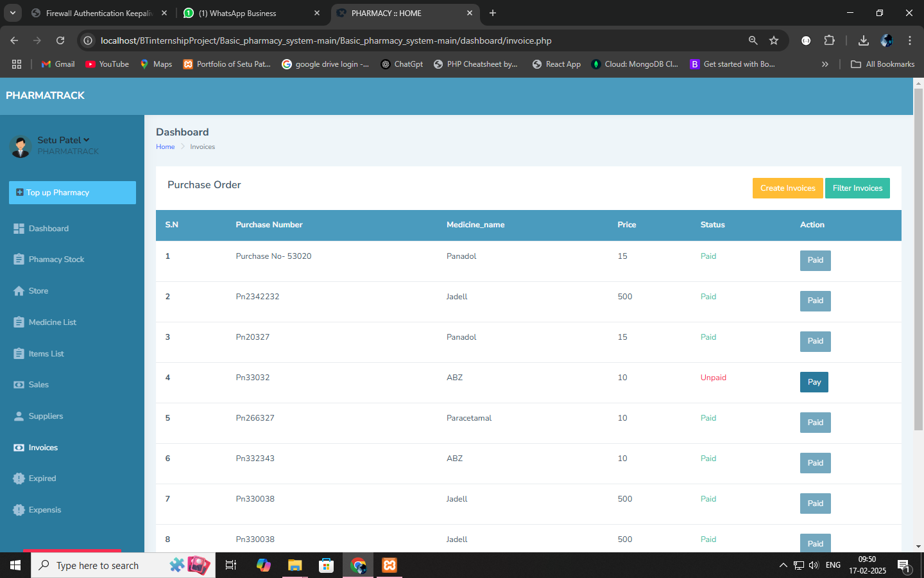This screenshot has width=924, height=578.
Task: Show hidden system tray icons
Action: [x=783, y=565]
